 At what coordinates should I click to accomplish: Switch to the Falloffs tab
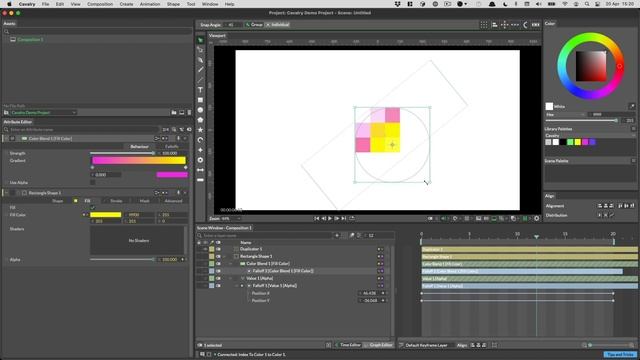(x=172, y=147)
